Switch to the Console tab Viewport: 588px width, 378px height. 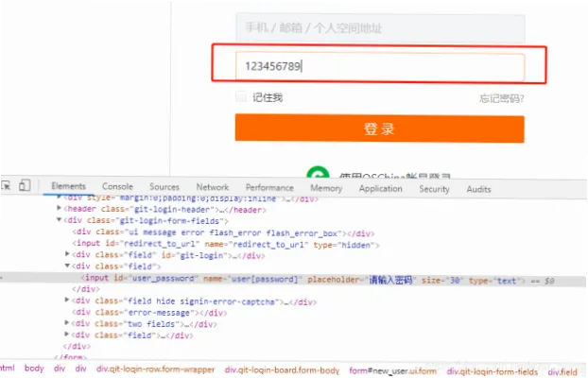(117, 186)
